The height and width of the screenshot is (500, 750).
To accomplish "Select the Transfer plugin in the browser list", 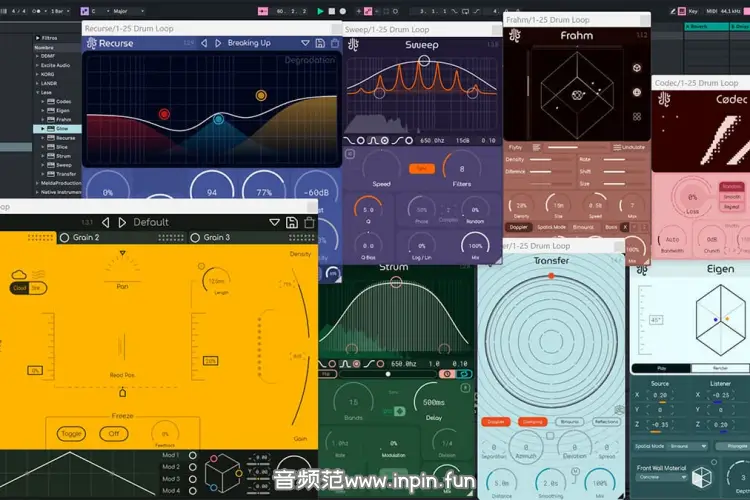I will [x=66, y=174].
